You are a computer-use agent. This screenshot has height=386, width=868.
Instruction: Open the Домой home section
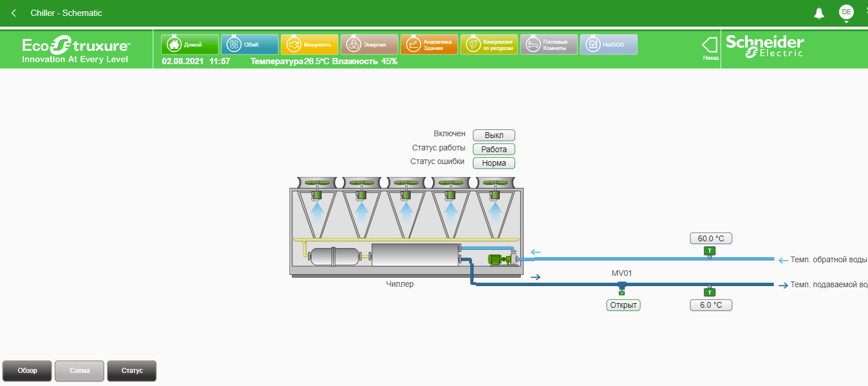coord(190,44)
